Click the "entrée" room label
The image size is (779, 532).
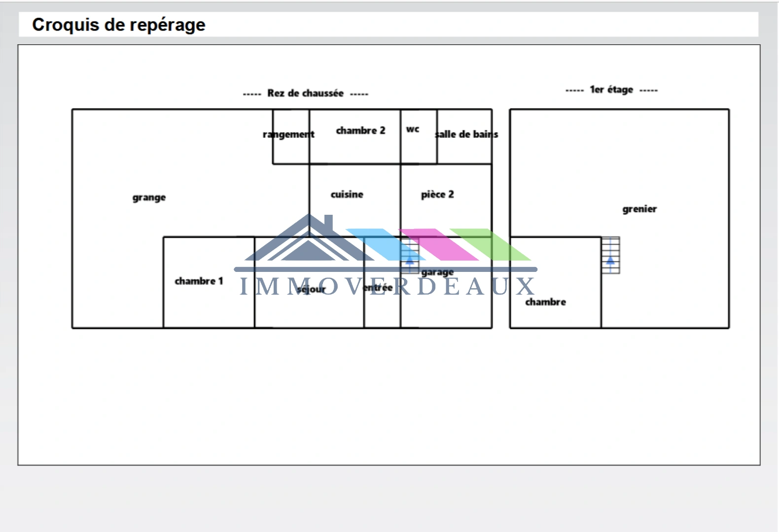(378, 287)
